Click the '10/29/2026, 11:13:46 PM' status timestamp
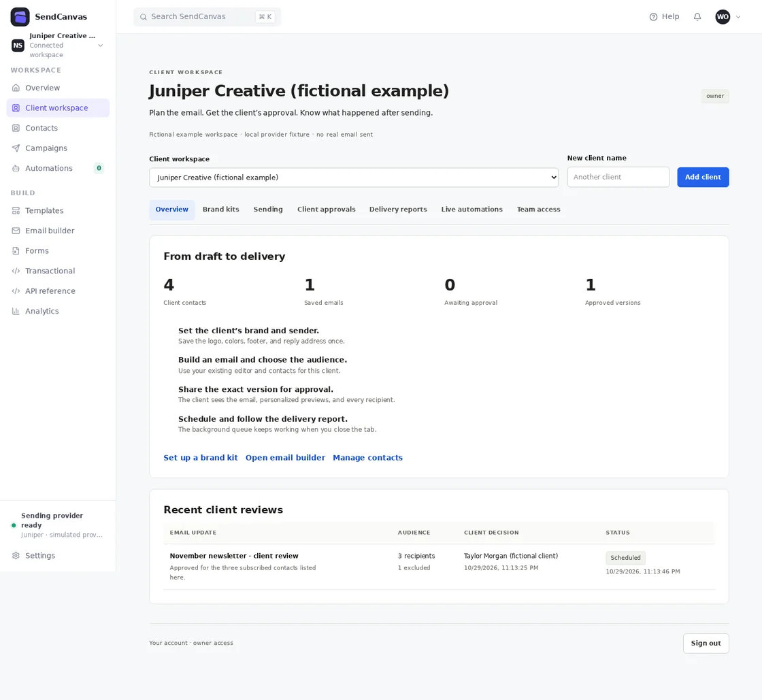The width and height of the screenshot is (762, 700). tap(642, 571)
